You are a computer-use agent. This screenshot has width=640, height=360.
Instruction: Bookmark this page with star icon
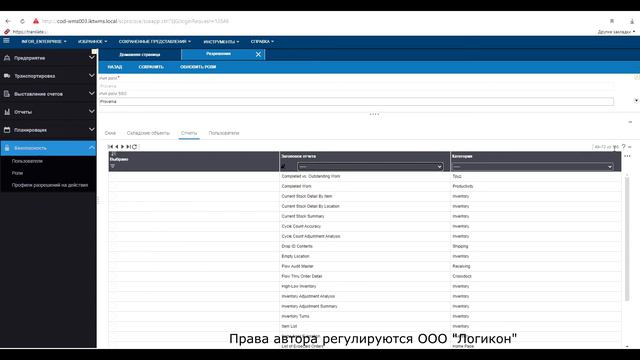612,21
